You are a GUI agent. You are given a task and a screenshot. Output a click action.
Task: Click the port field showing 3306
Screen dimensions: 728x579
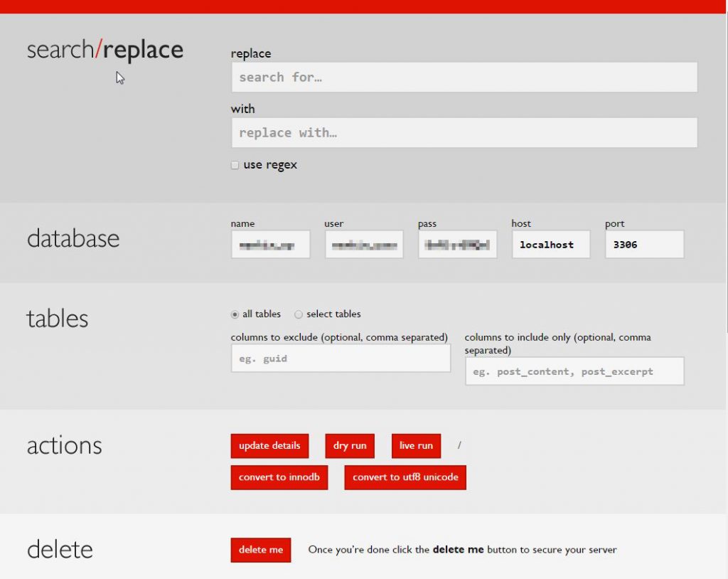644,245
